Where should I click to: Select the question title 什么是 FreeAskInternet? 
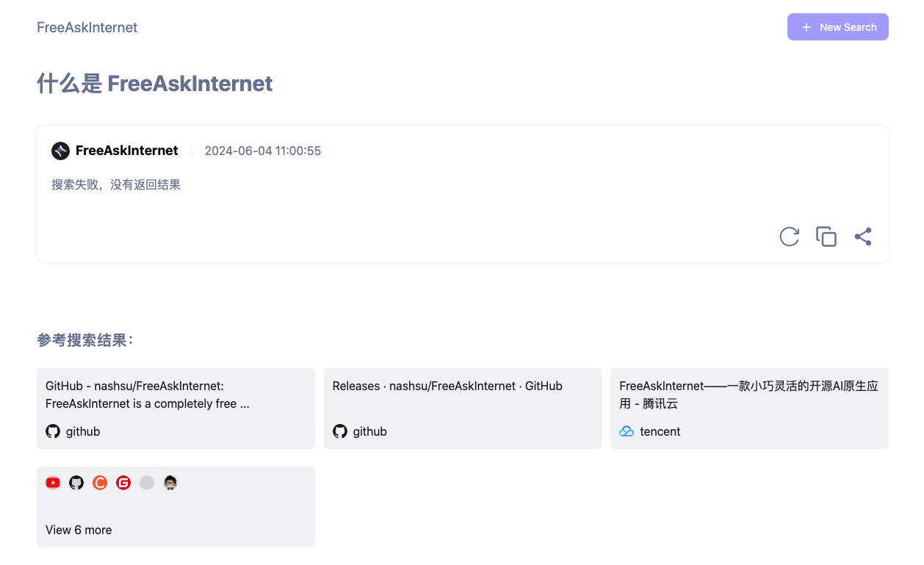155,84
